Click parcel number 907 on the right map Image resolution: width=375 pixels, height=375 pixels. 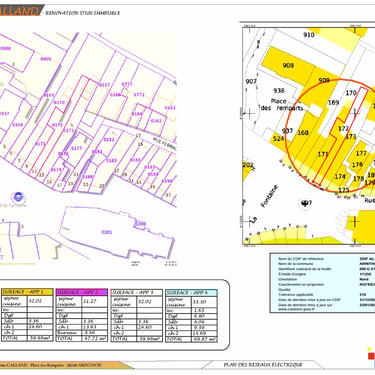click(251, 81)
